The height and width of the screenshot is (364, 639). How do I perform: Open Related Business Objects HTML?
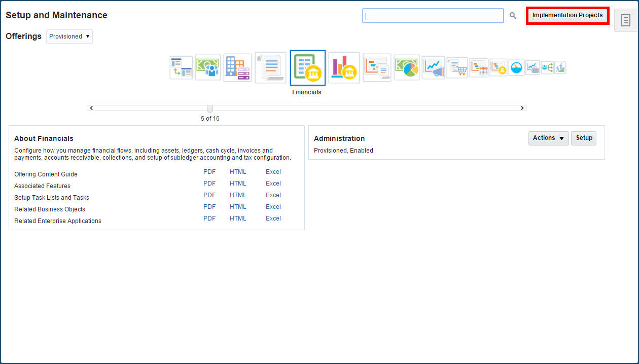click(238, 207)
